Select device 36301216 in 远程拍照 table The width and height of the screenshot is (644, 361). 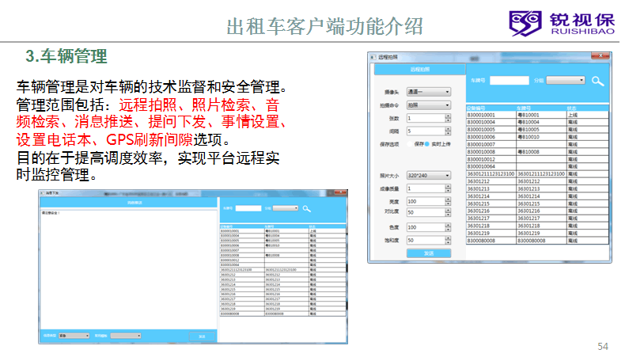pyautogui.click(x=537, y=211)
